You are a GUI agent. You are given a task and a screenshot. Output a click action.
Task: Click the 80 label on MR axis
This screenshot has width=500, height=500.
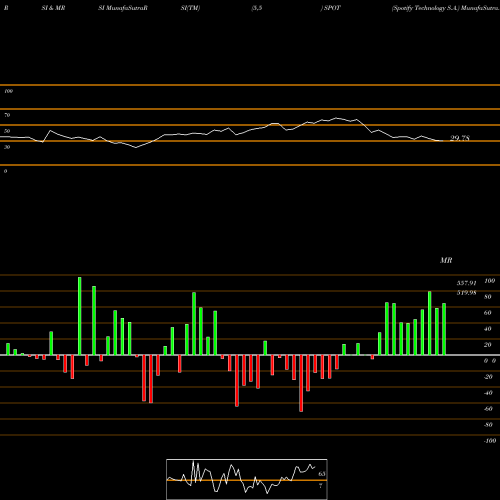(x=488, y=297)
